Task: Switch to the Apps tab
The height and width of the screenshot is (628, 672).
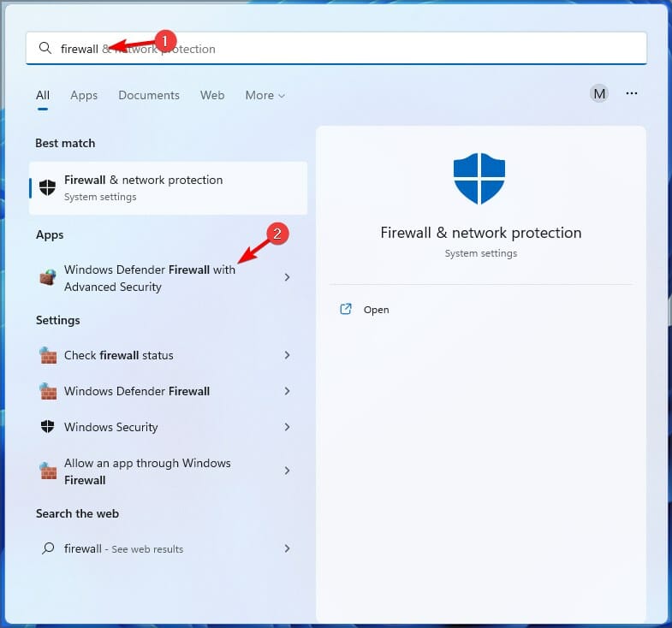Action: click(x=84, y=95)
